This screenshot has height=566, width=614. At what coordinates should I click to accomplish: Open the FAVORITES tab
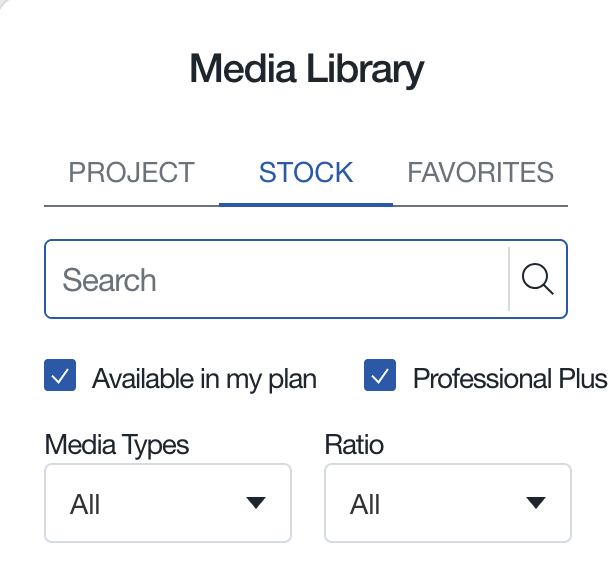pos(480,172)
